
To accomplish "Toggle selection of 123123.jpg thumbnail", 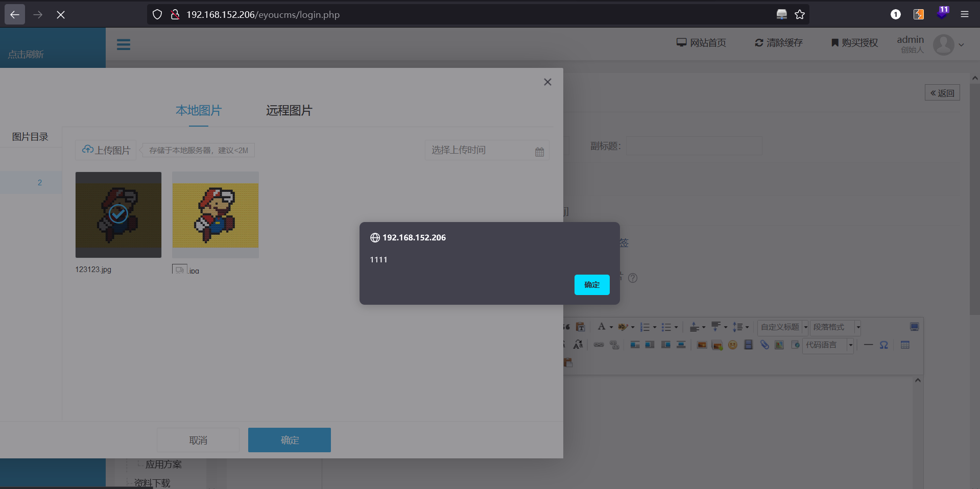I will [118, 215].
